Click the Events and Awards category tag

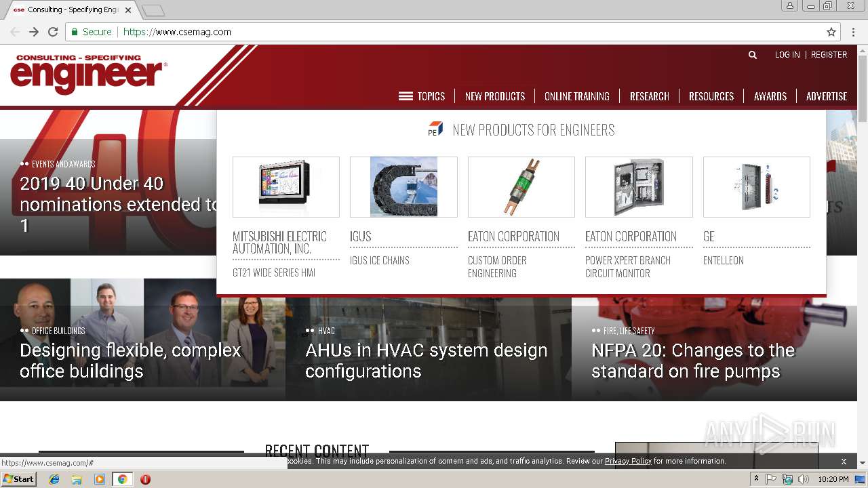click(x=63, y=164)
